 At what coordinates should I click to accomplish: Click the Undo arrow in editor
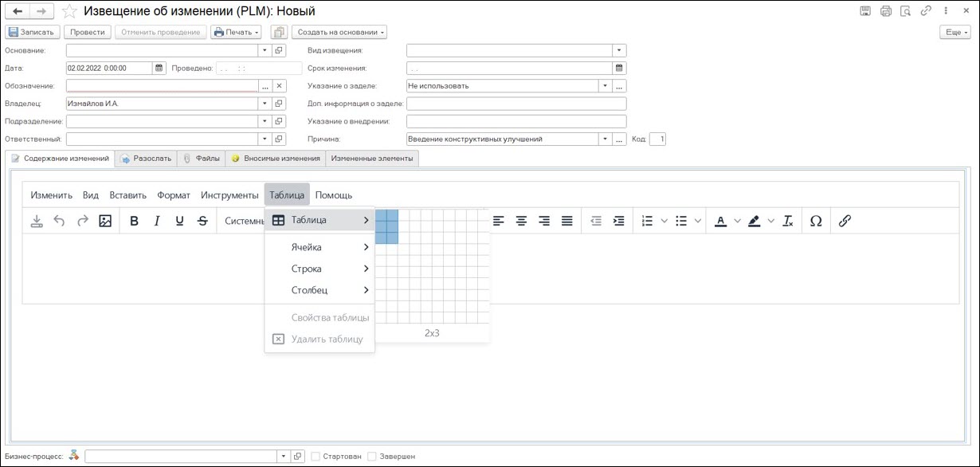point(59,221)
